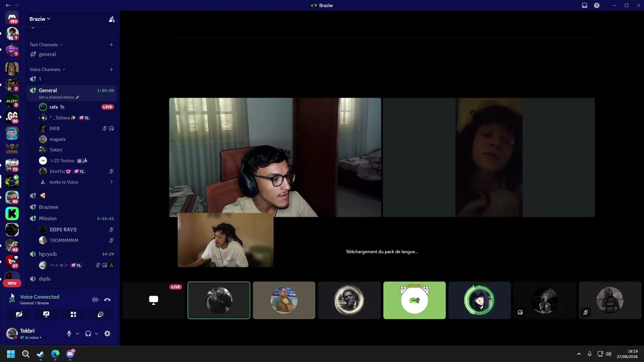Open Windows taskbar search

click(x=26, y=354)
